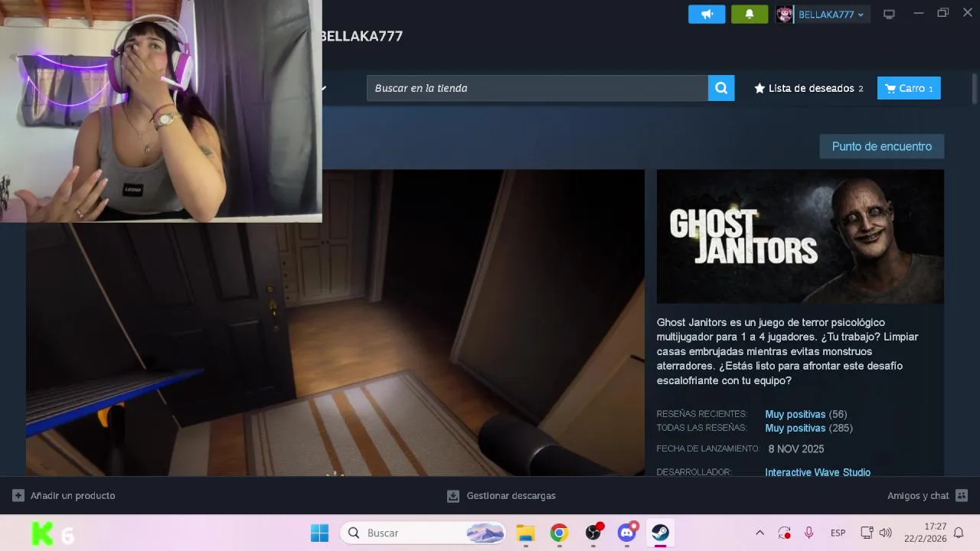This screenshot has height=551, width=980.
Task: Switch the ESP keyboard language
Action: pyautogui.click(x=838, y=533)
